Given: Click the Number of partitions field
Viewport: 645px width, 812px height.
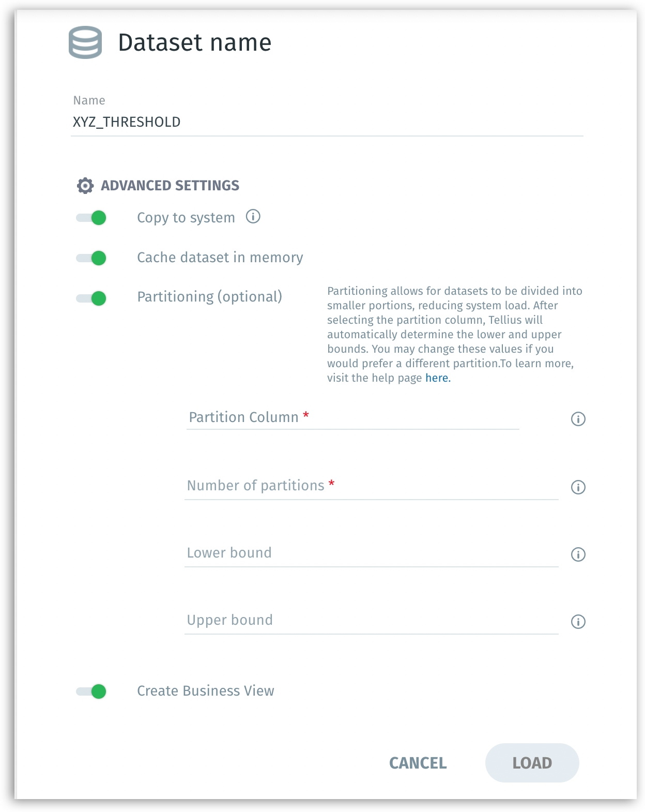Looking at the screenshot, I should click(x=371, y=486).
